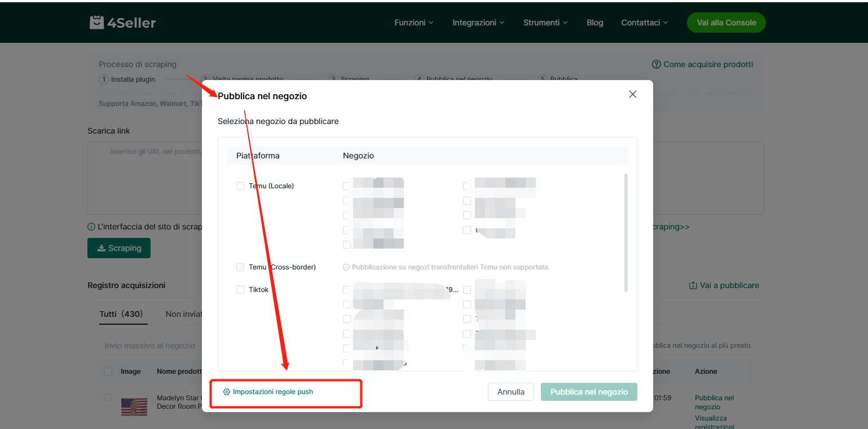Image resolution: width=868 pixels, height=429 pixels.
Task: Expand the Contattaci menu
Action: coord(645,23)
